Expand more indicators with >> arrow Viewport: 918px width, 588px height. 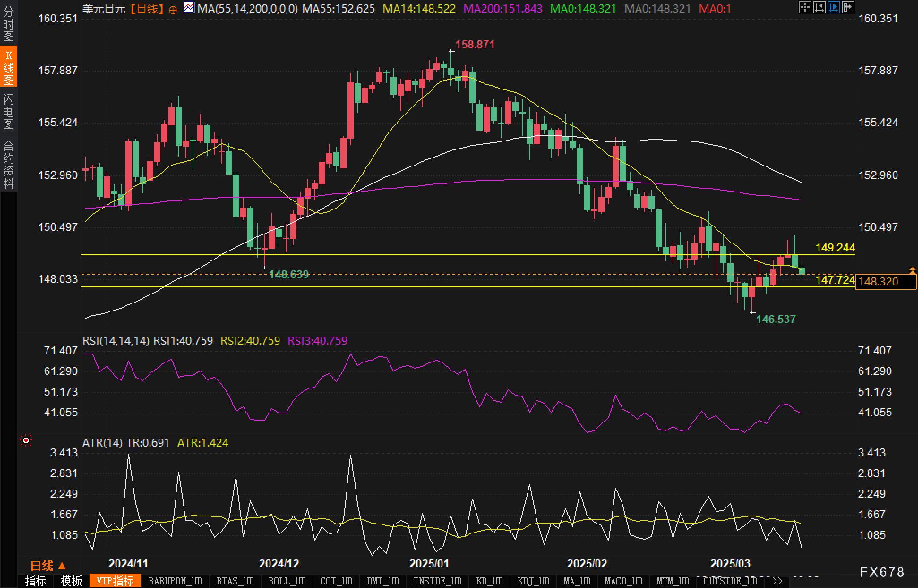[x=777, y=581]
